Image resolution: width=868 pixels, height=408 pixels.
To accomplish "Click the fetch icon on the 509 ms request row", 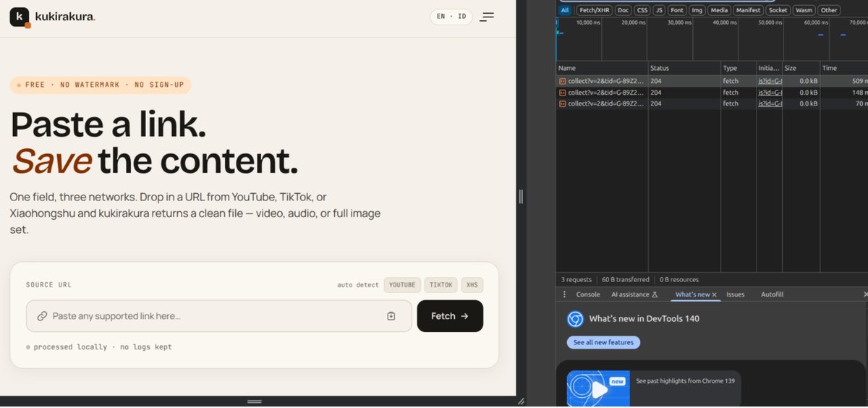I will coord(562,81).
